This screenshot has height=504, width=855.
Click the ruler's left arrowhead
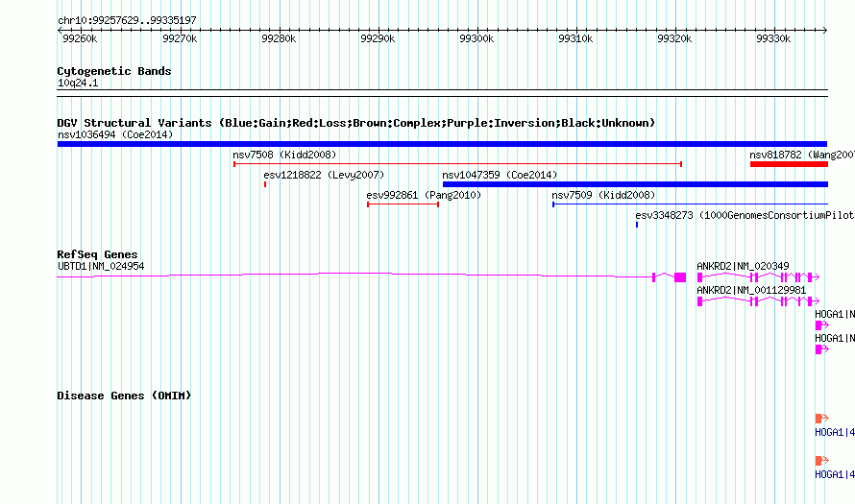(60, 31)
